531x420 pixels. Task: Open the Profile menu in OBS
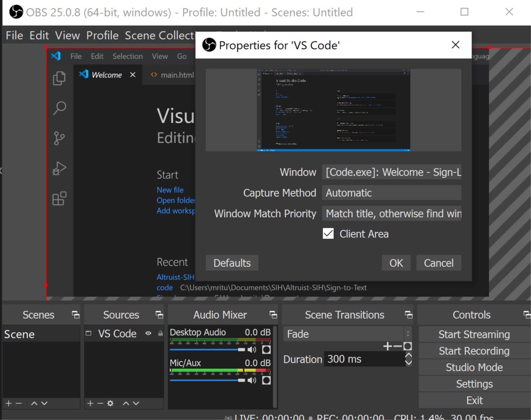tap(102, 35)
